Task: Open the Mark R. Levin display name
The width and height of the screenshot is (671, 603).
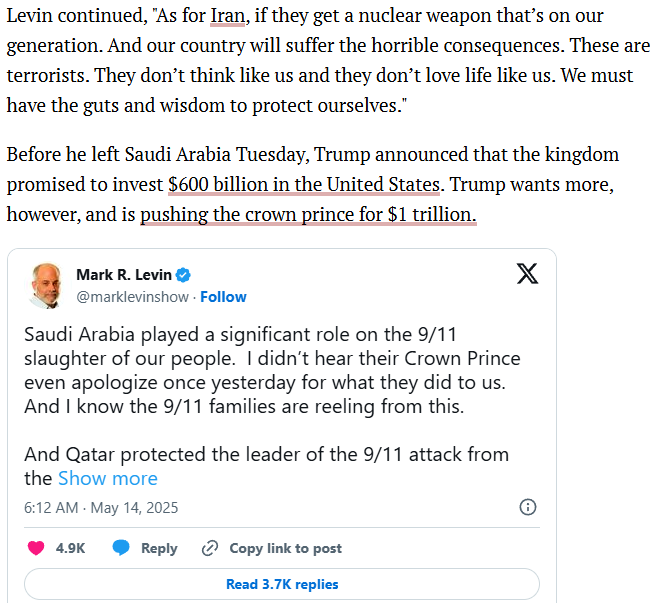Action: pos(124,275)
